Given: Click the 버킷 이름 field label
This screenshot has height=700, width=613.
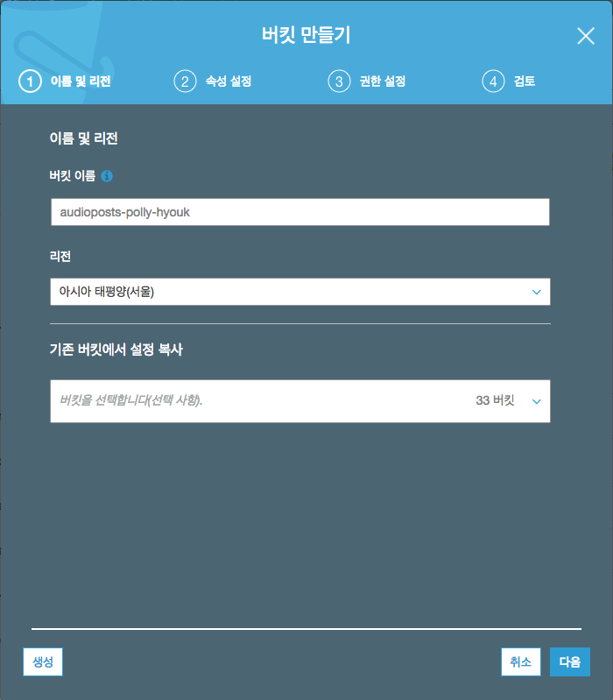Looking at the screenshot, I should pyautogui.click(x=73, y=176).
